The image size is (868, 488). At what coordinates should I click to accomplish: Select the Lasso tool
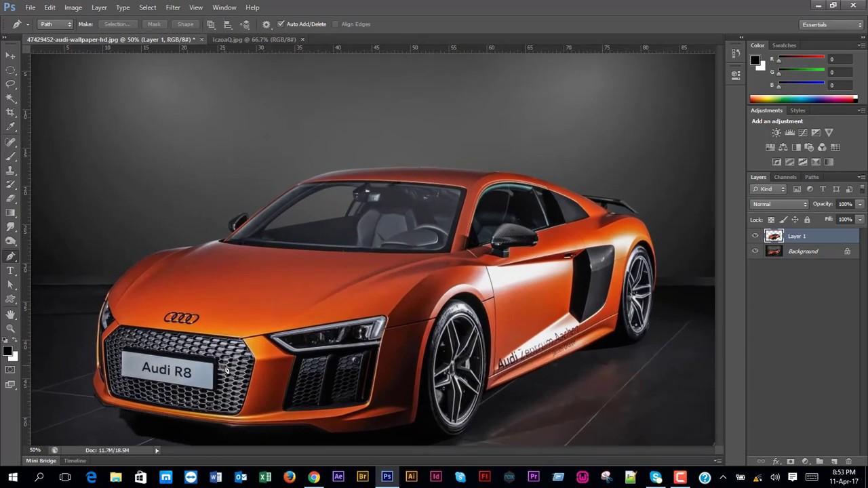pos(10,84)
